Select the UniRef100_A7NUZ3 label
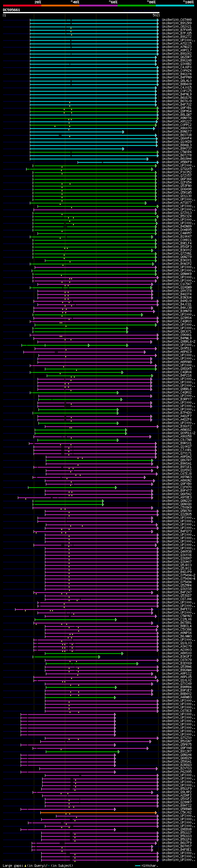This screenshot has width=197, height=868. (177, 47)
